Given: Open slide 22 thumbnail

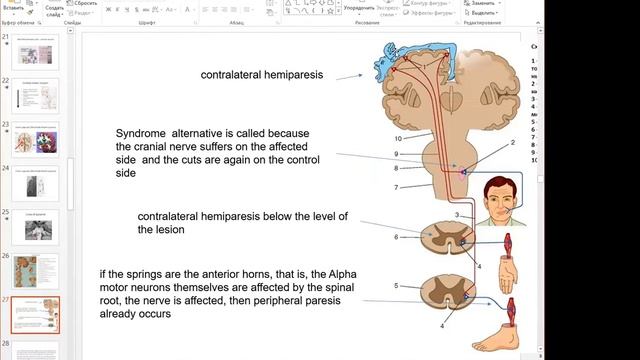Looking at the screenshot, I should (35, 96).
